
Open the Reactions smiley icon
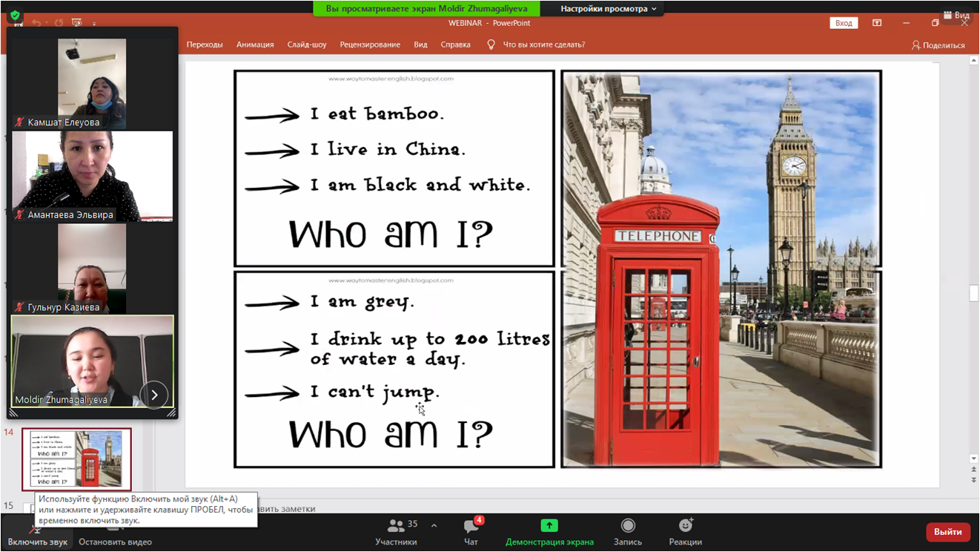tap(685, 526)
